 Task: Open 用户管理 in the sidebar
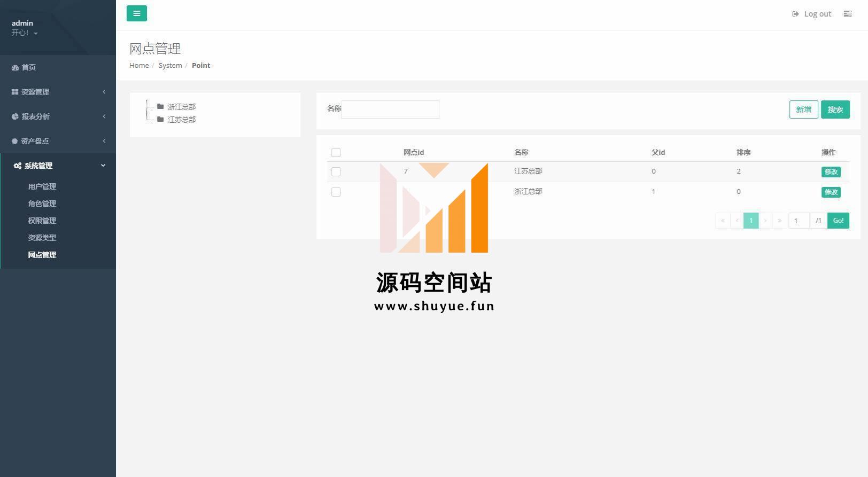42,187
